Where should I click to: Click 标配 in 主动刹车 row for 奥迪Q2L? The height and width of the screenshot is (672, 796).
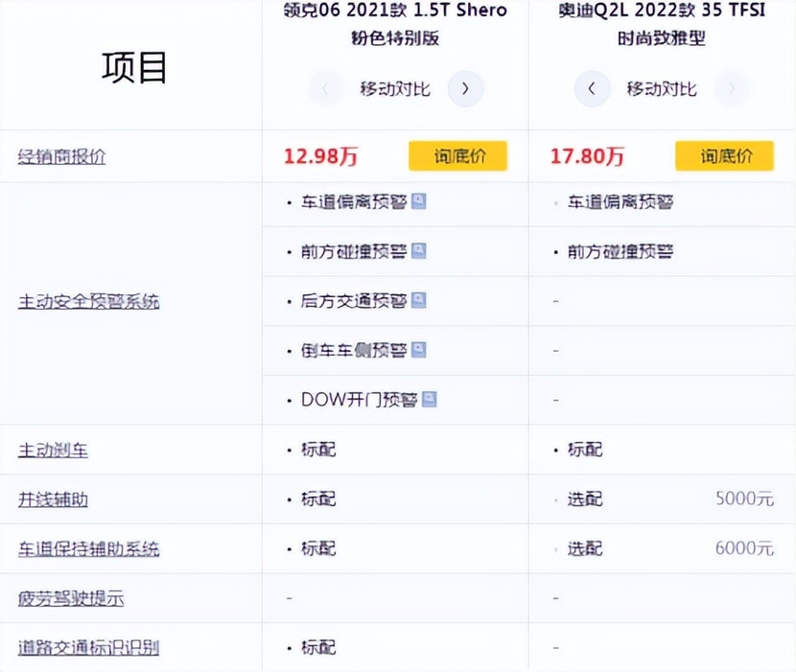[x=585, y=450]
